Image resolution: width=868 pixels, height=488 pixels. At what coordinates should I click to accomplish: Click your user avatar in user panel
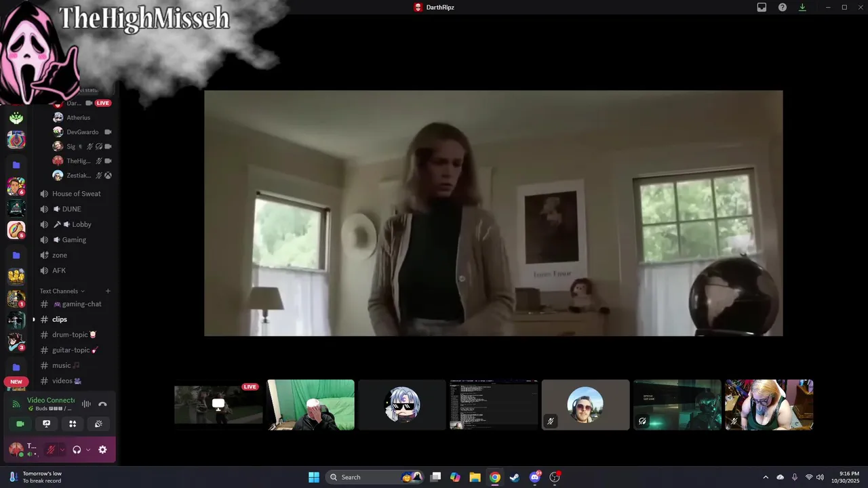pyautogui.click(x=15, y=449)
